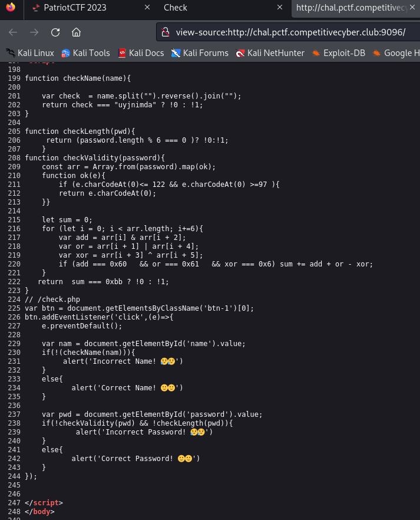
Task: Open the Exploit-DB bookmark
Action: pyautogui.click(x=339, y=53)
